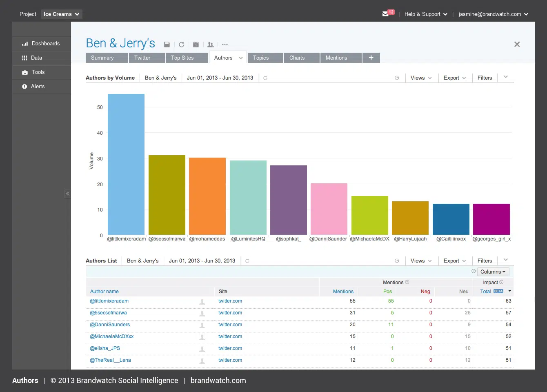
Task: Open the calendar date icon
Action: click(x=196, y=45)
